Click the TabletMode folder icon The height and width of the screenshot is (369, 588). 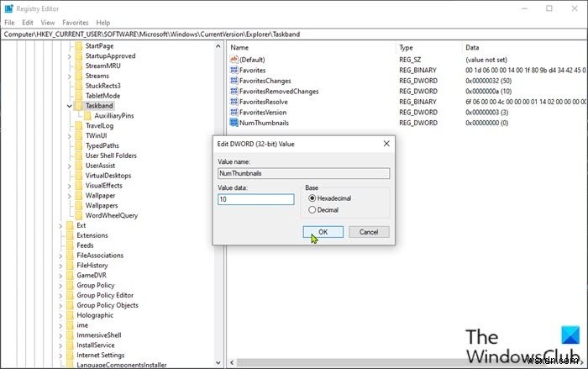[x=78, y=96]
